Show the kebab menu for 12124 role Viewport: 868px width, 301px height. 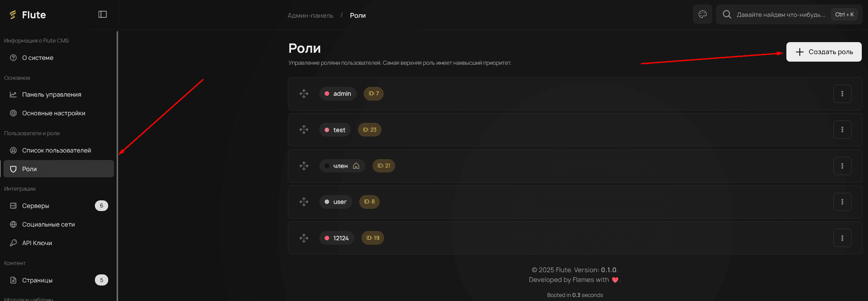click(842, 238)
